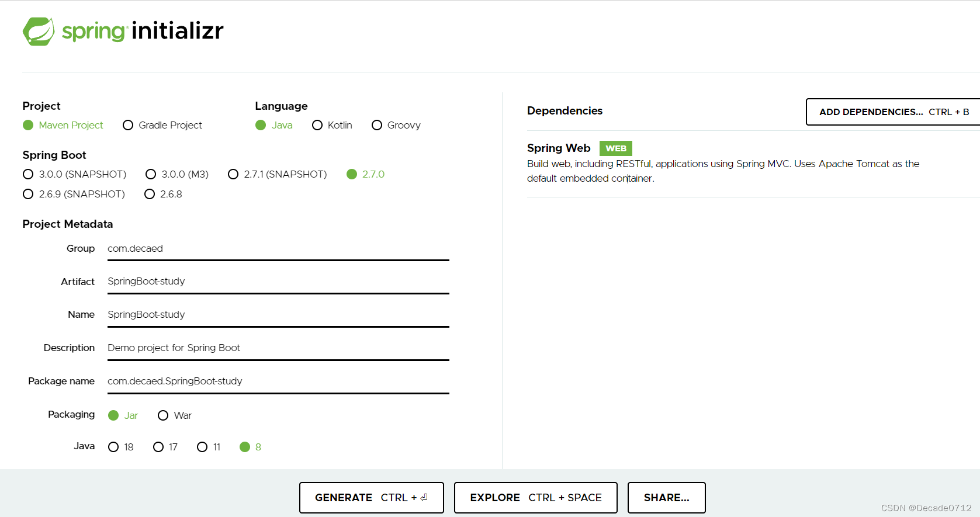
Task: Click the Dependencies heading
Action: [x=565, y=111]
